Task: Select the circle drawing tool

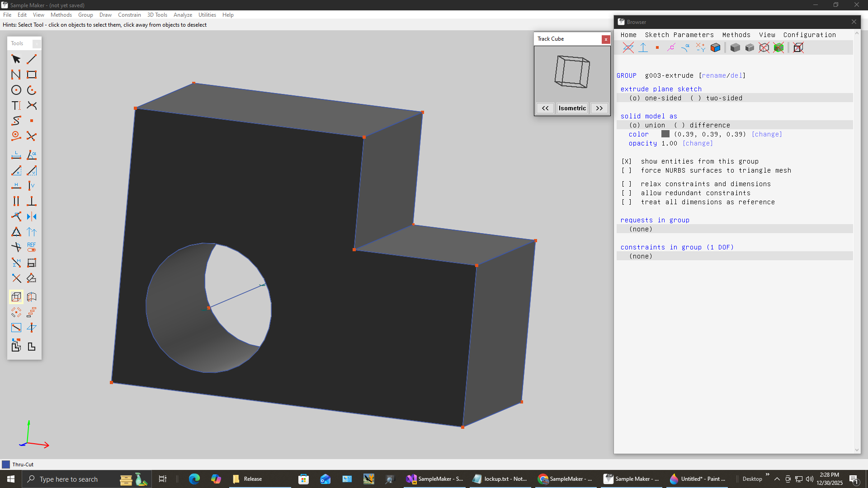Action: pyautogui.click(x=16, y=90)
